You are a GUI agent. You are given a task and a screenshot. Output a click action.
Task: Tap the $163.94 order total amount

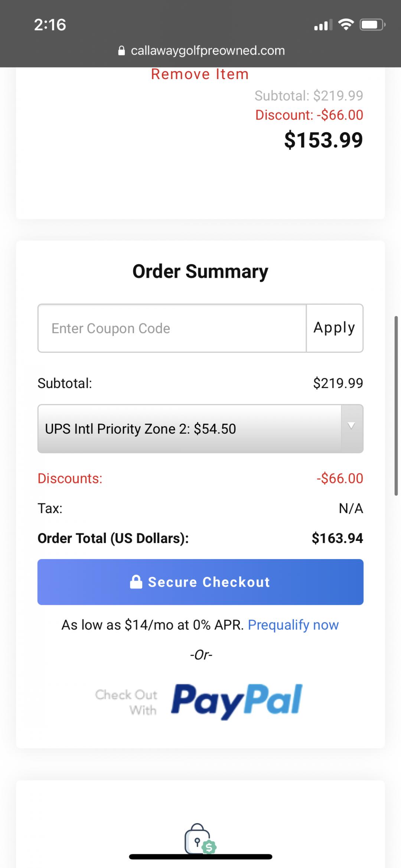coord(337,538)
